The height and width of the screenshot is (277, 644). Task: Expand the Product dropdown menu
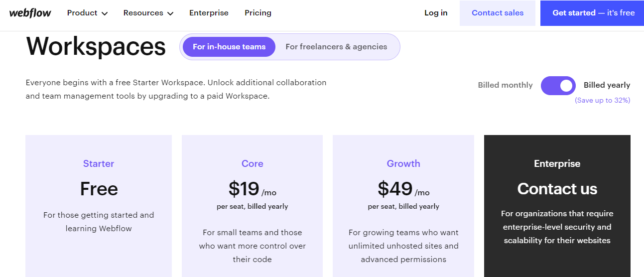click(87, 13)
